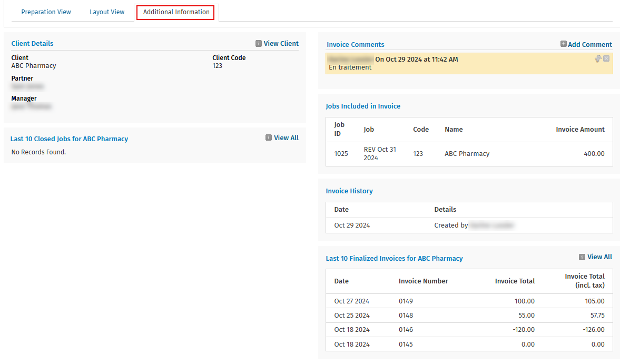
Task: Click the Invoice History heading
Action: 349,191
